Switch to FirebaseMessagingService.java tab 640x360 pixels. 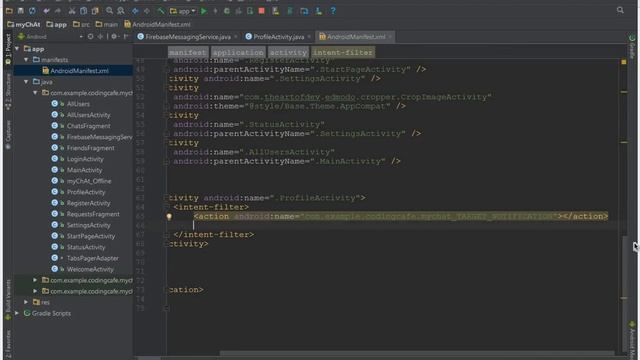(x=188, y=37)
